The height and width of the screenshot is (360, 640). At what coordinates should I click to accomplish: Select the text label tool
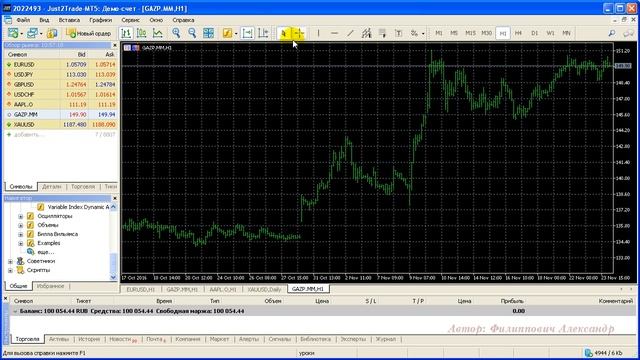[398, 33]
